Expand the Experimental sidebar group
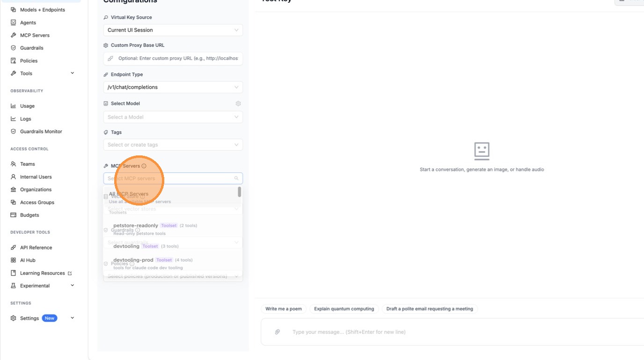 coord(72,286)
